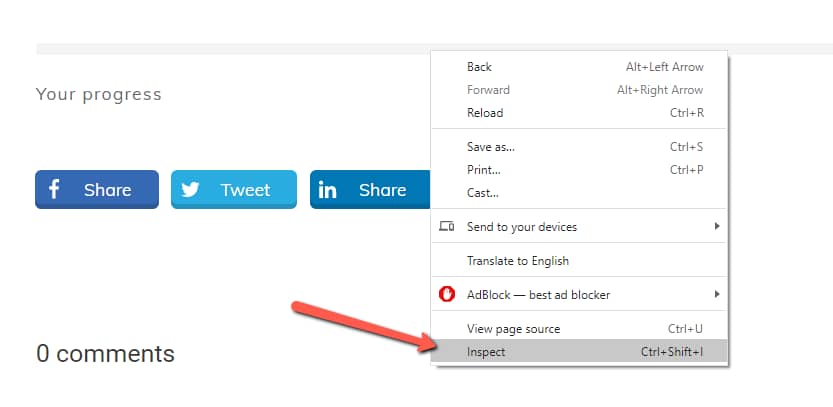Select Translate to English
This screenshot has width=833, height=407.
point(517,261)
